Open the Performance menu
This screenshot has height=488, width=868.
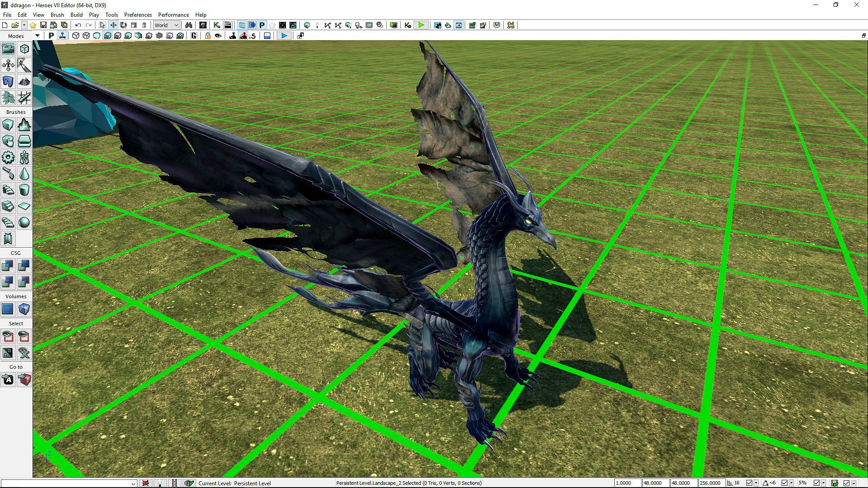[x=174, y=14]
